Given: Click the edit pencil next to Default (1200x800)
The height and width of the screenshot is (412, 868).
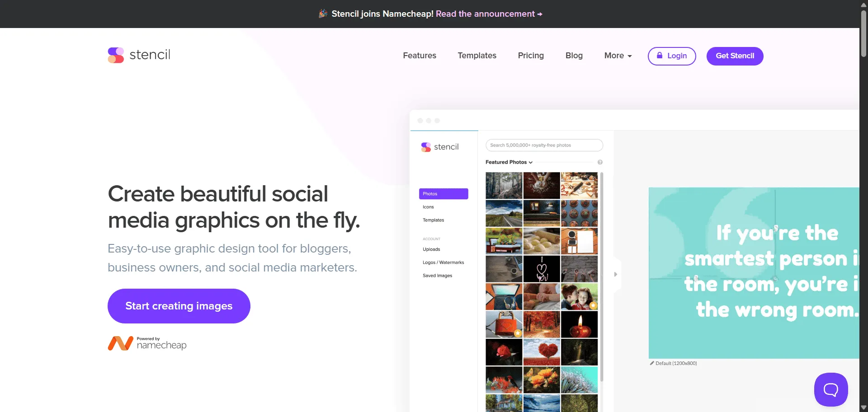Looking at the screenshot, I should tap(652, 363).
